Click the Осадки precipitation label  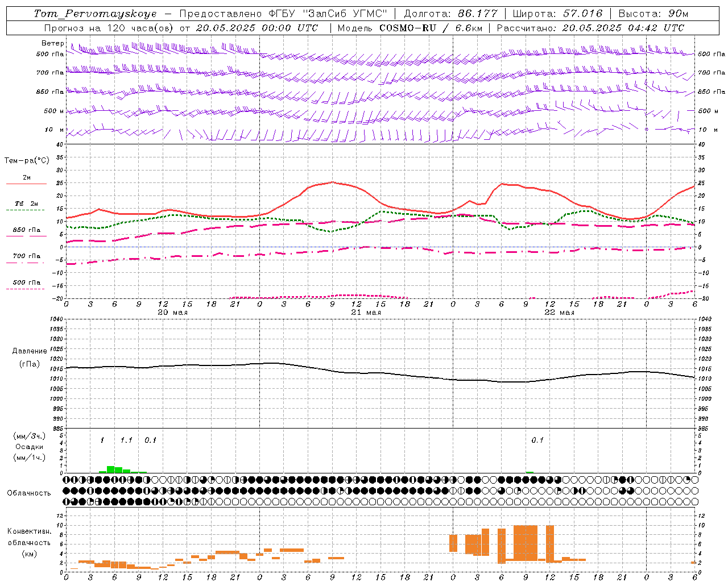pyautogui.click(x=30, y=447)
